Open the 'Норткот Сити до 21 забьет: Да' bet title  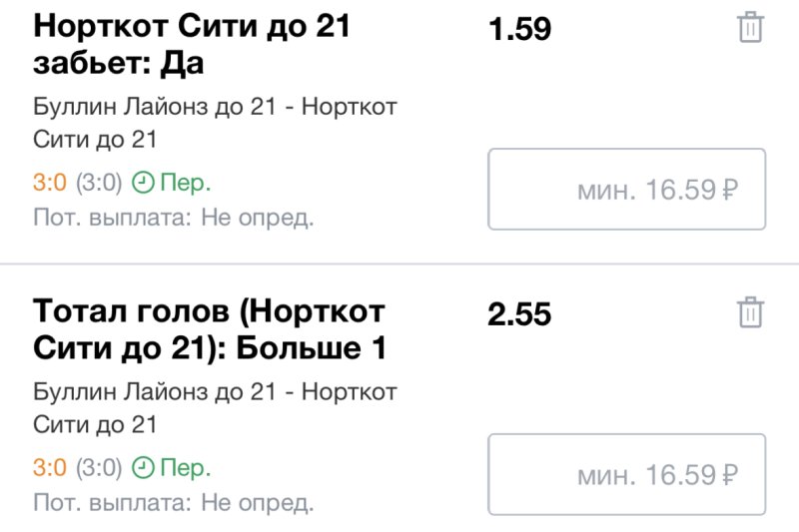pyautogui.click(x=192, y=46)
